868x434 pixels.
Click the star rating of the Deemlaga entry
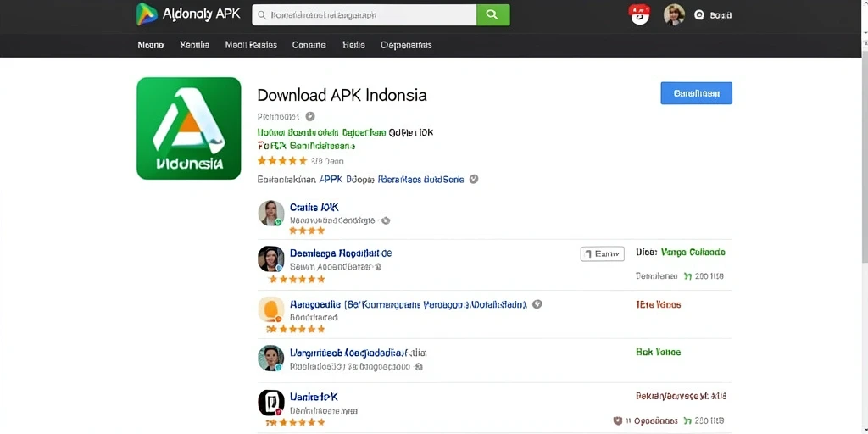[296, 279]
